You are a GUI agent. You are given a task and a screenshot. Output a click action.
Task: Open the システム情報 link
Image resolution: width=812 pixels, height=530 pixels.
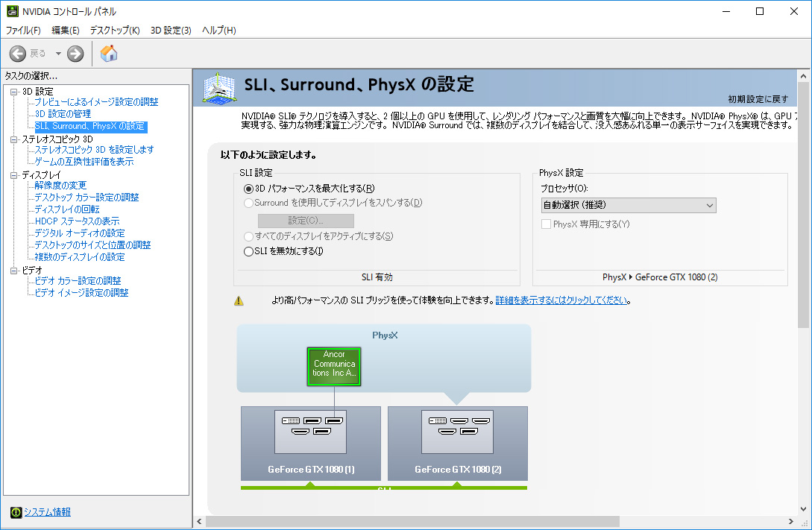(48, 512)
